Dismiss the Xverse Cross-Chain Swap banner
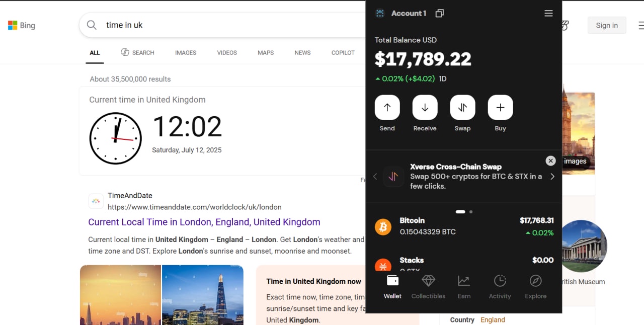Image resolution: width=644 pixels, height=325 pixels. pos(550,160)
